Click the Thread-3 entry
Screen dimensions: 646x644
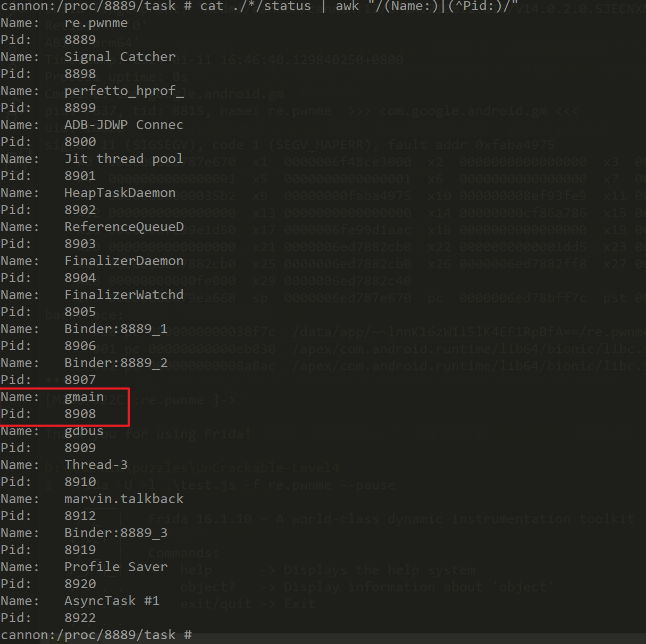pos(96,465)
